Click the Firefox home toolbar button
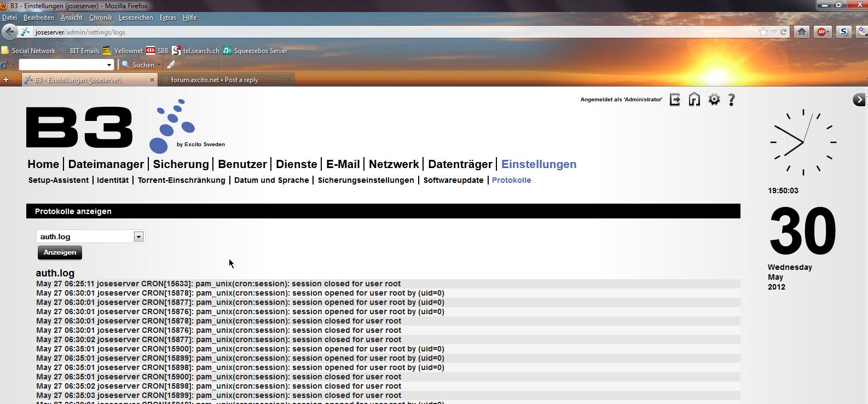This screenshot has height=404, width=868. click(x=802, y=32)
